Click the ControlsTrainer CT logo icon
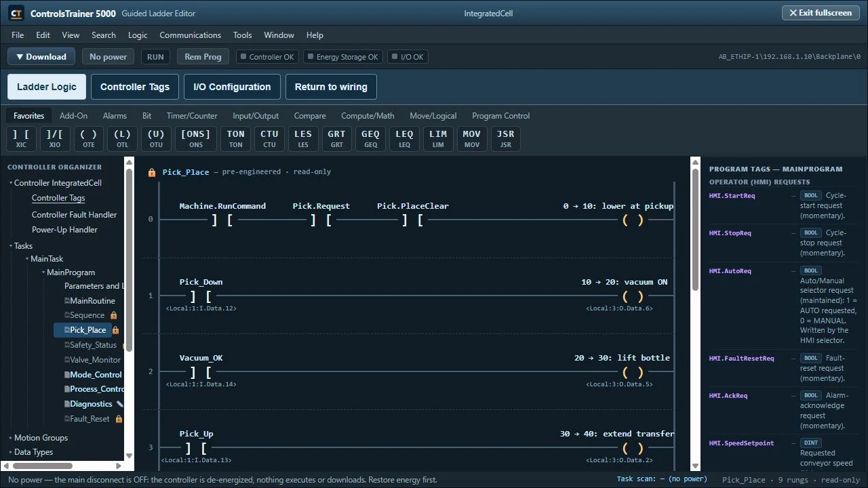 pyautogui.click(x=17, y=13)
